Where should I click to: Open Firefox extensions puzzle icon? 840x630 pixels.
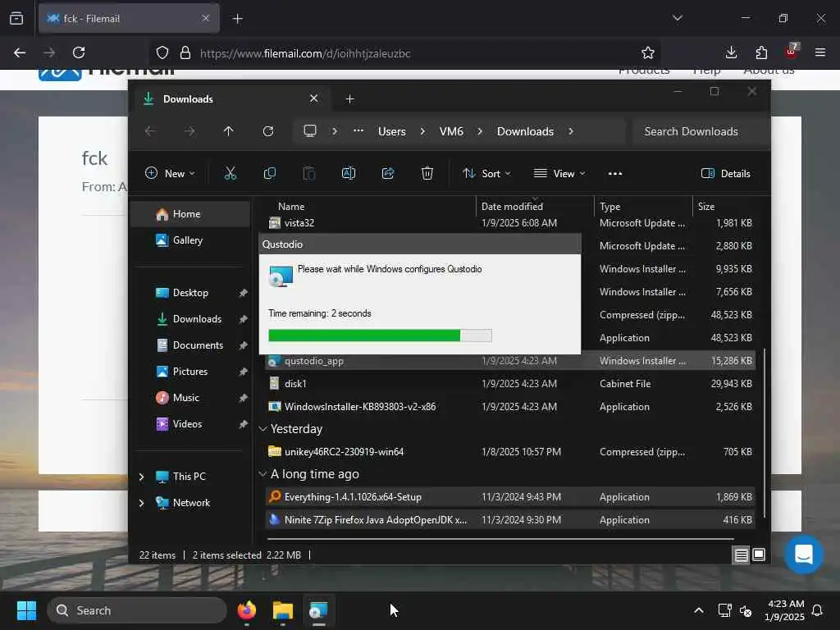click(x=761, y=52)
